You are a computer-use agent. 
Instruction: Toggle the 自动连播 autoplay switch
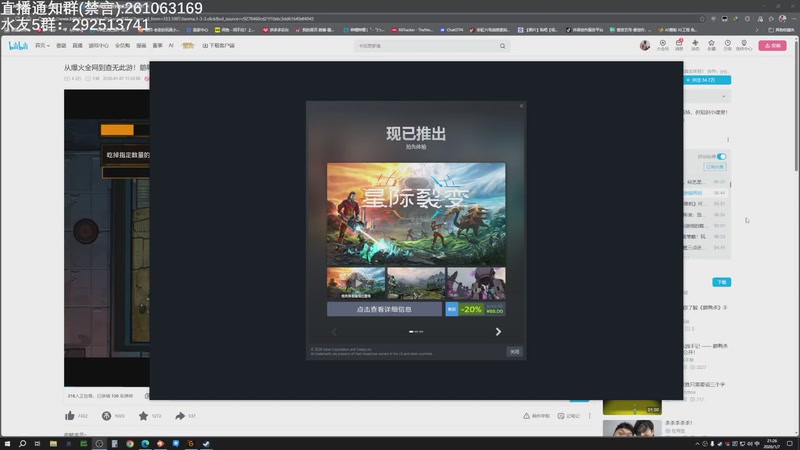coord(721,157)
